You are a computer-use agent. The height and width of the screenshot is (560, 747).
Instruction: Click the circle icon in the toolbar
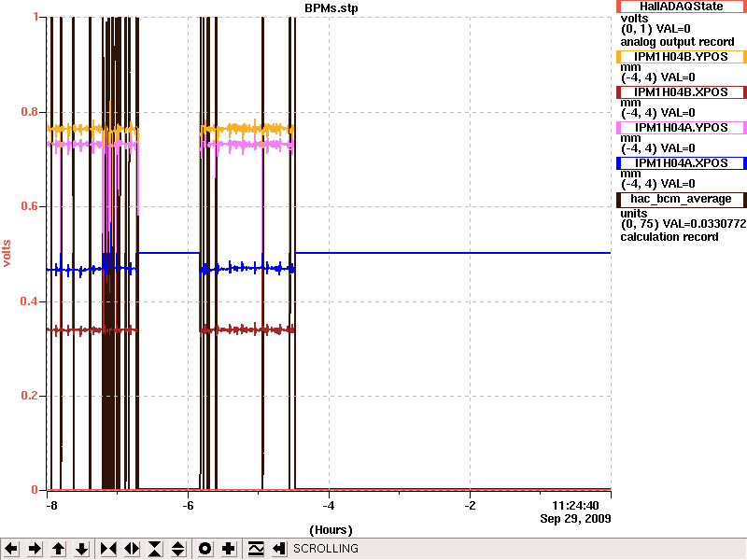204,549
